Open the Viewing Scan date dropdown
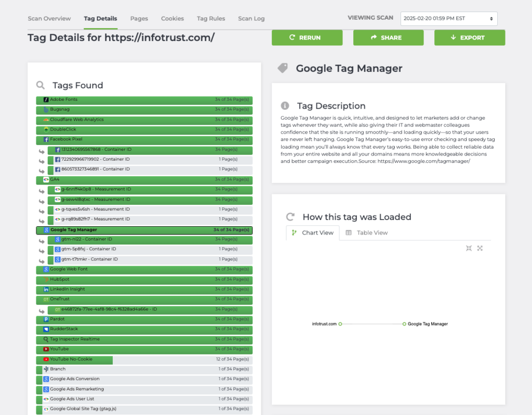532x415 pixels. click(449, 19)
